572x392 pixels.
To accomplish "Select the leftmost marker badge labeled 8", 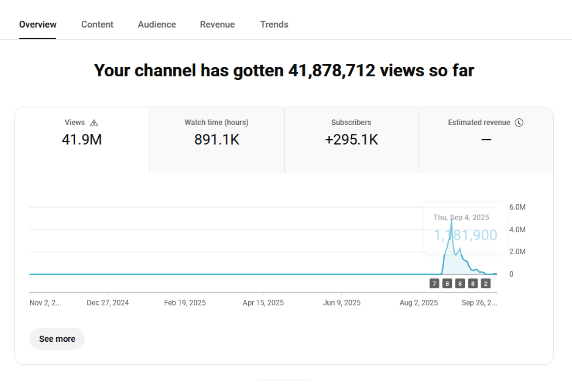I will (x=447, y=283).
